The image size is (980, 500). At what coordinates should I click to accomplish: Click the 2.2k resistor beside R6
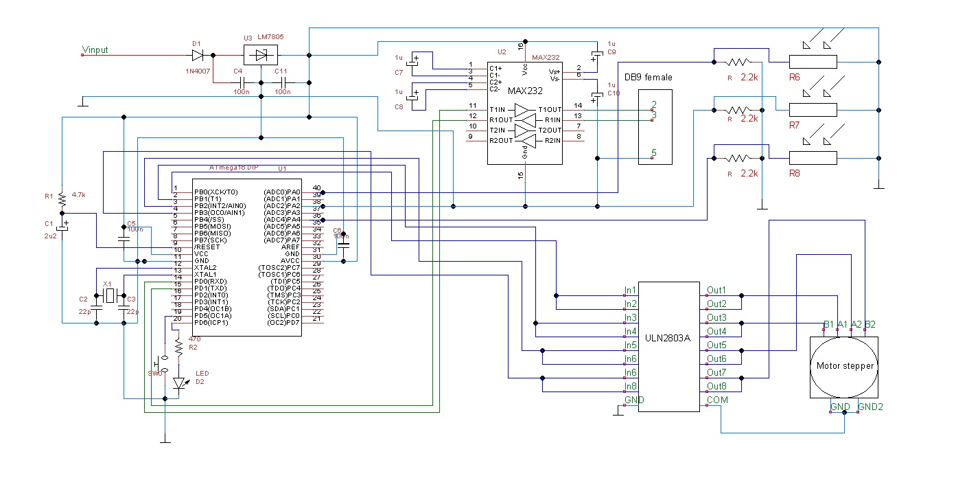738,62
